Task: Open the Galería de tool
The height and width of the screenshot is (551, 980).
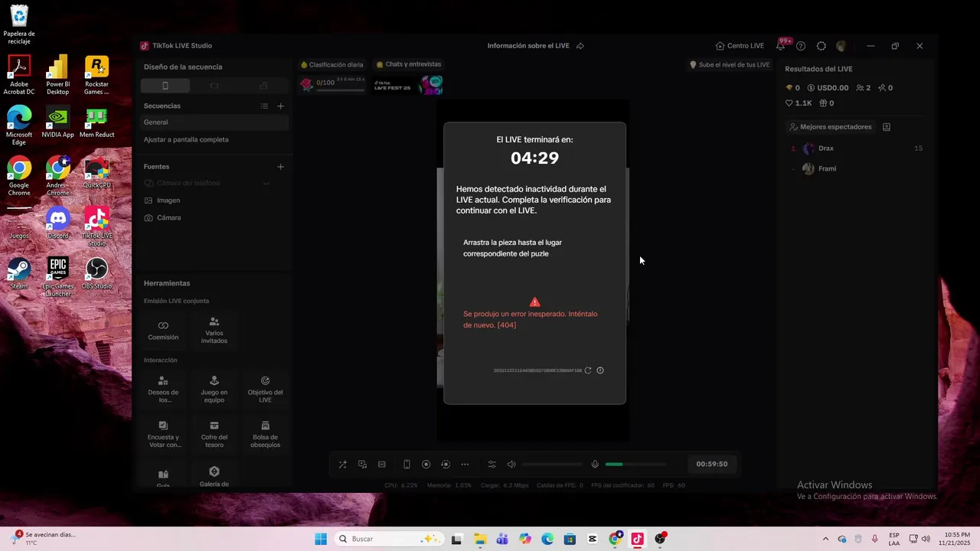Action: click(x=214, y=476)
